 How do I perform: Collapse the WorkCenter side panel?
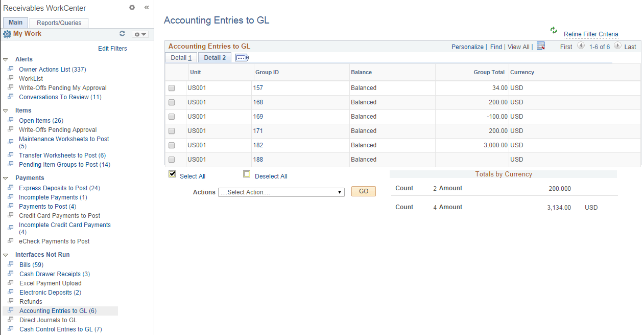147,7
